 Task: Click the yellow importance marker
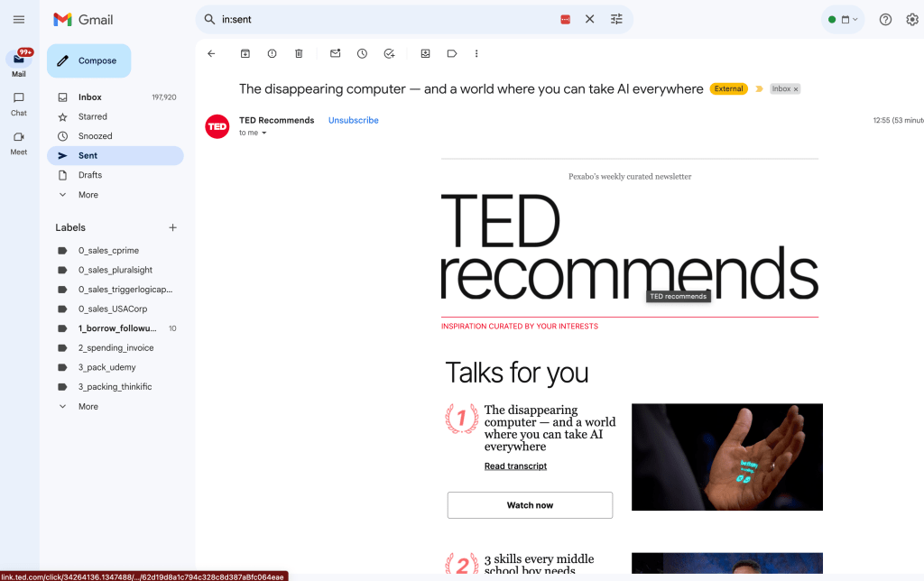click(759, 89)
